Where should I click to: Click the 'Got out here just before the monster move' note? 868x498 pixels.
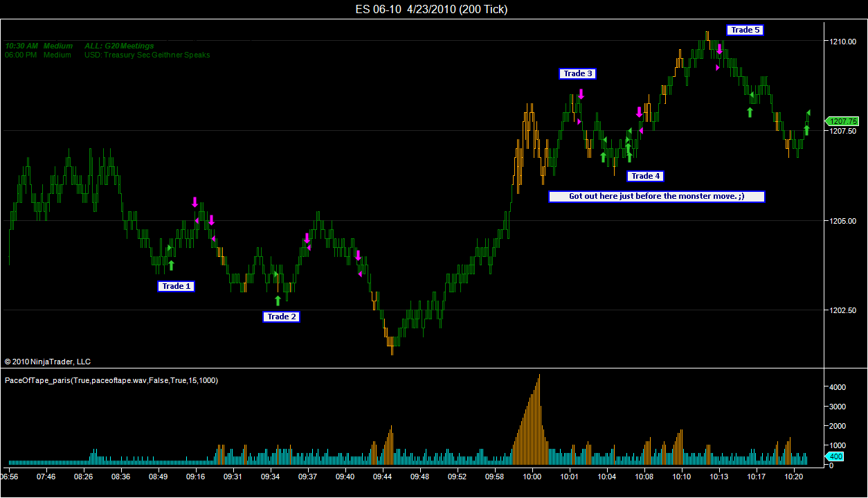[657, 196]
